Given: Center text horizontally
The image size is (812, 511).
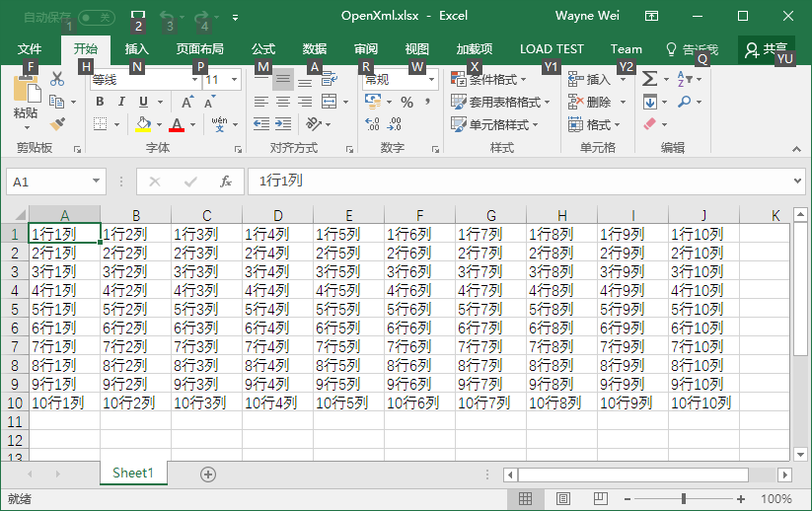Looking at the screenshot, I should click(x=283, y=102).
